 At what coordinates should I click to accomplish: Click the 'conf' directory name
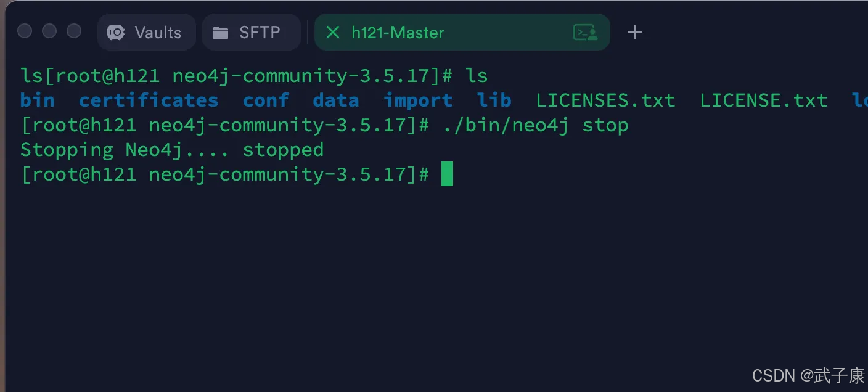point(266,100)
